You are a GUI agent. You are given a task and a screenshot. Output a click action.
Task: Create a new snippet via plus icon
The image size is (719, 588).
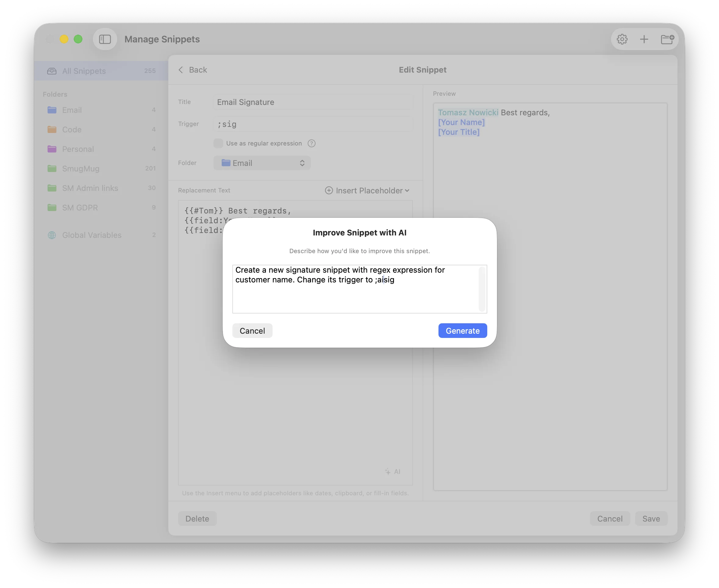point(645,39)
